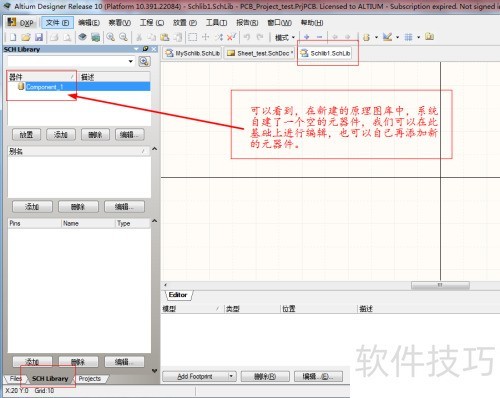Click the zoom in magnifier icon
500x398 pixels.
tap(111, 37)
